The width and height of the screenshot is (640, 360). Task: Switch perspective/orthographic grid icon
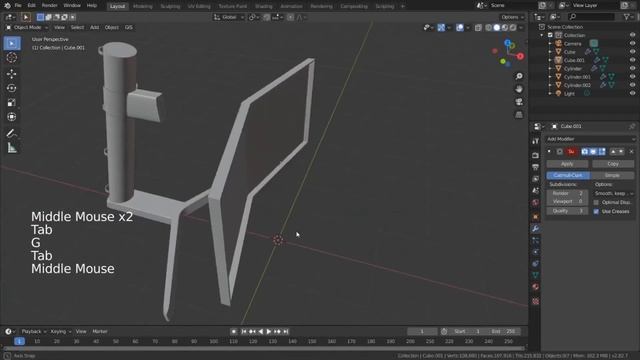point(519,114)
